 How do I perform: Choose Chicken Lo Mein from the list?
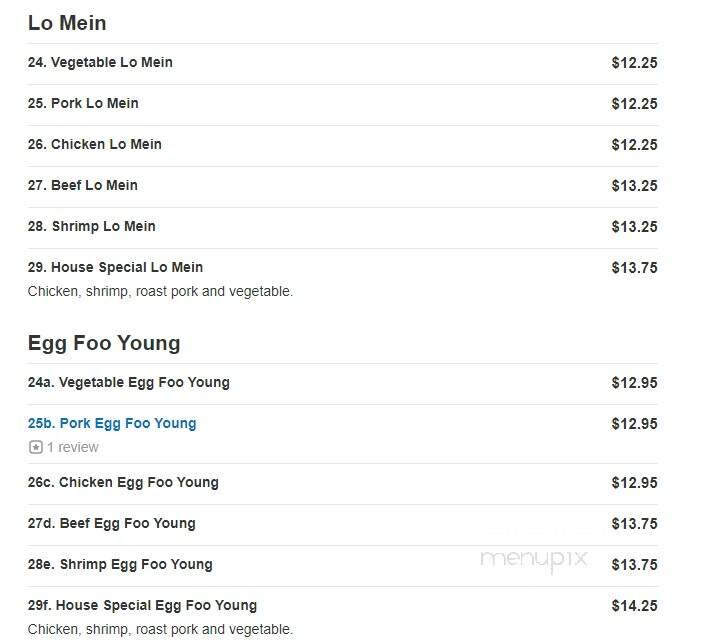[94, 144]
